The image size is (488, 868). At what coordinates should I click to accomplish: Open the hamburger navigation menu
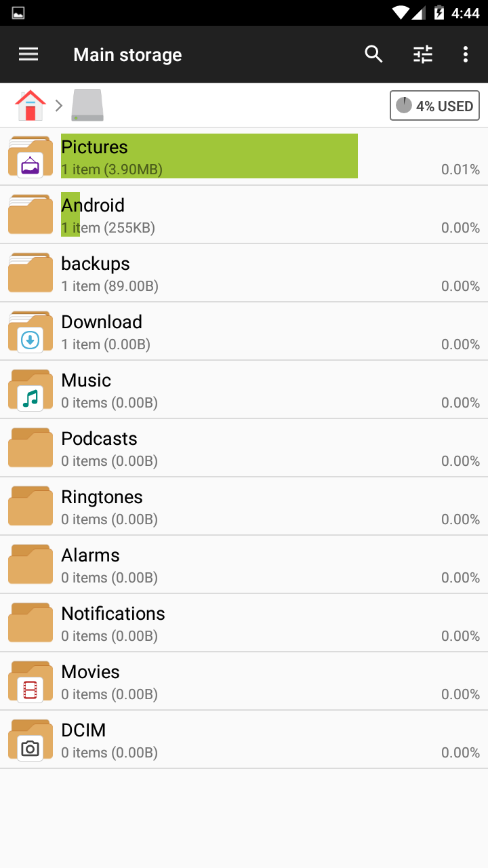(x=28, y=54)
